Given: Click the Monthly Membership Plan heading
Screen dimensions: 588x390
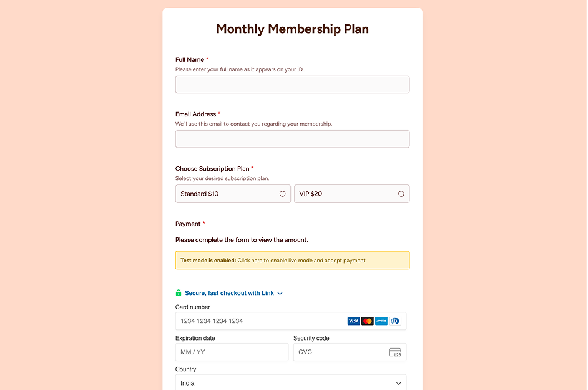Looking at the screenshot, I should [x=292, y=29].
